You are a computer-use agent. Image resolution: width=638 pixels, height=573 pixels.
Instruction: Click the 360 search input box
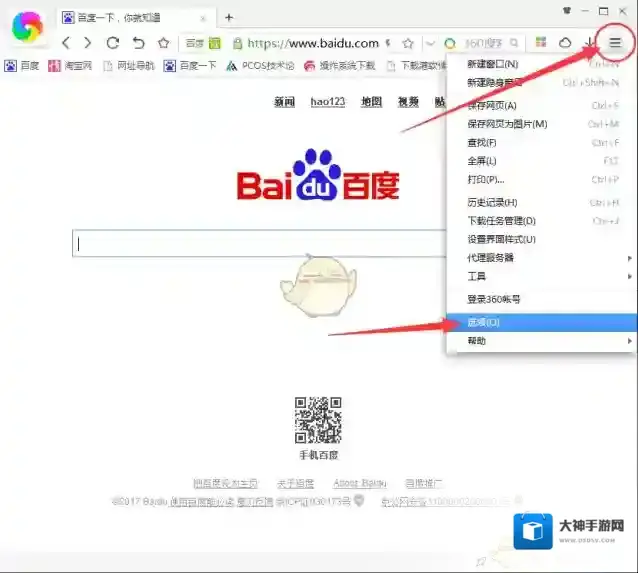click(483, 43)
